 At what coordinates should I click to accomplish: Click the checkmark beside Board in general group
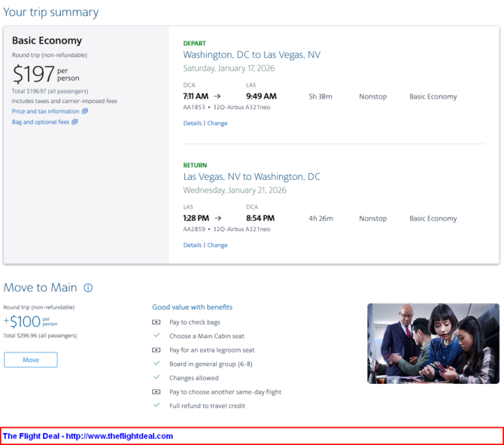[x=156, y=364]
